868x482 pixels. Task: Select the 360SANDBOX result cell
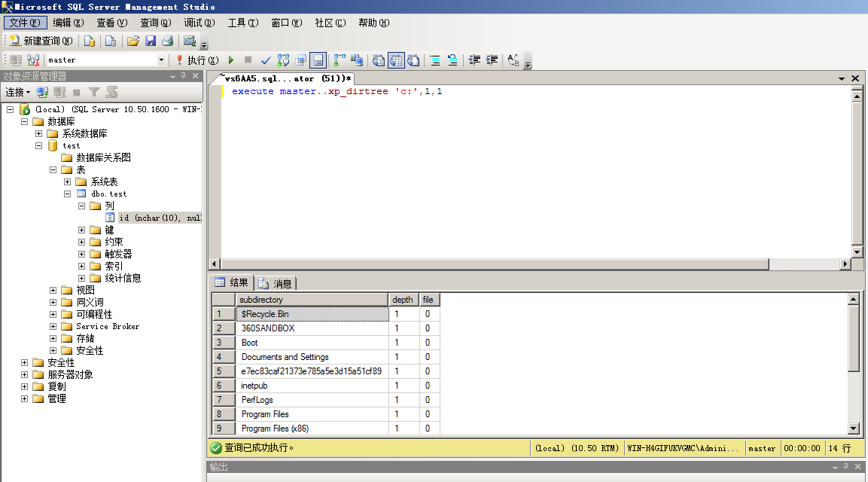(x=312, y=328)
